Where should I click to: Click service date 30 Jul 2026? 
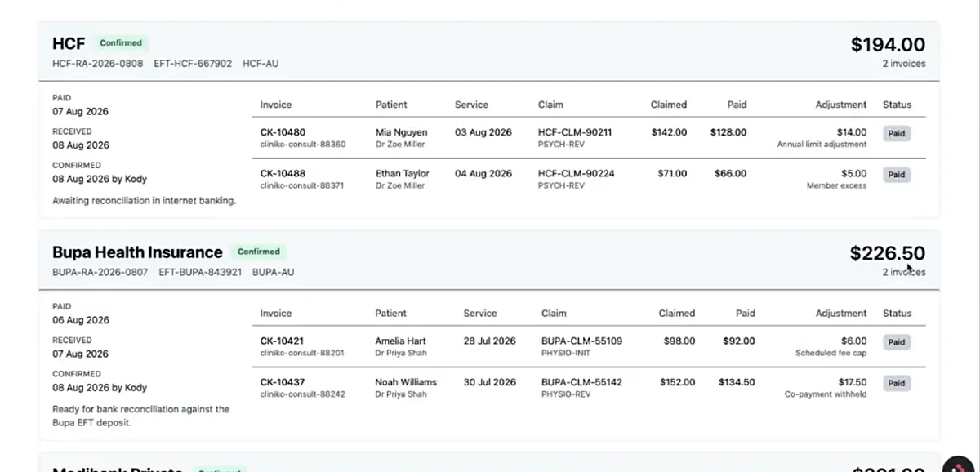[490, 381]
